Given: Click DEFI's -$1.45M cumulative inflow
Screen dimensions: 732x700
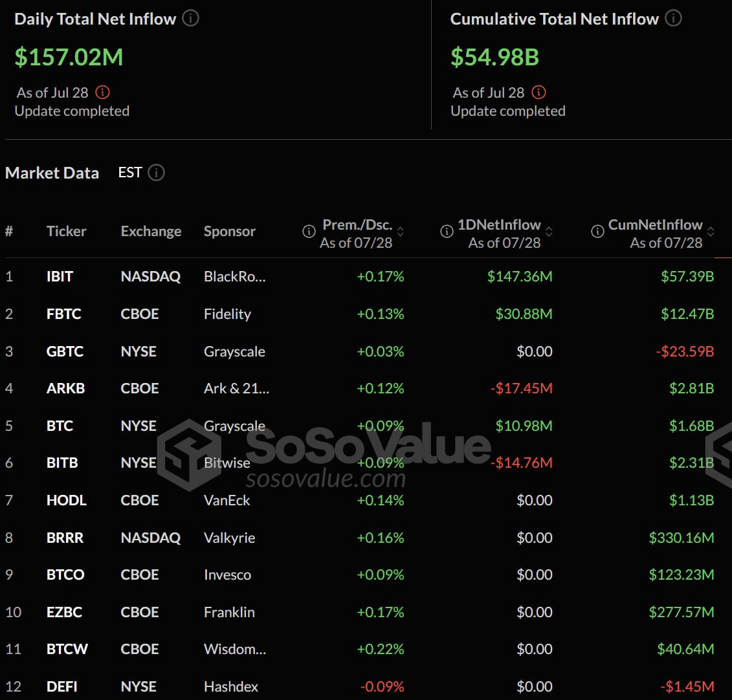Looking at the screenshot, I should [687, 686].
